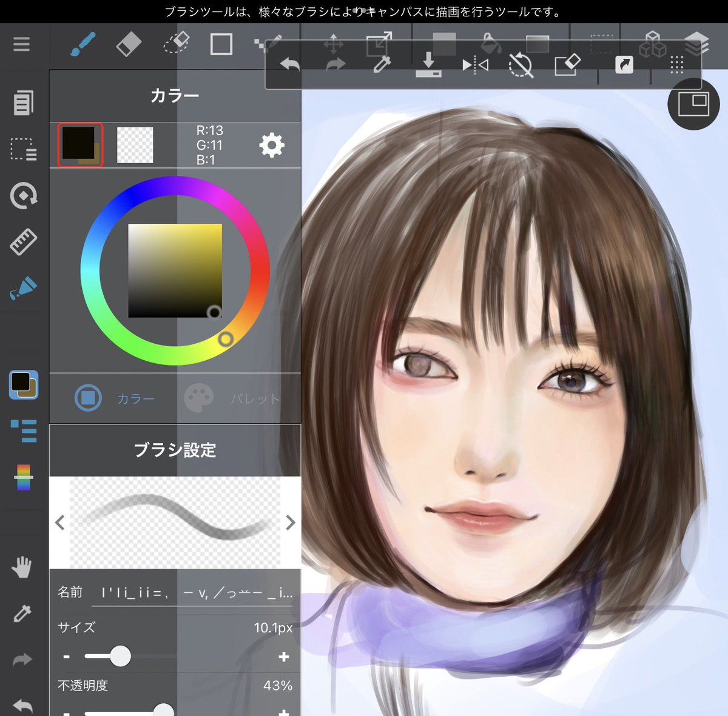Toggle the Color panel sidebar button

(24, 385)
